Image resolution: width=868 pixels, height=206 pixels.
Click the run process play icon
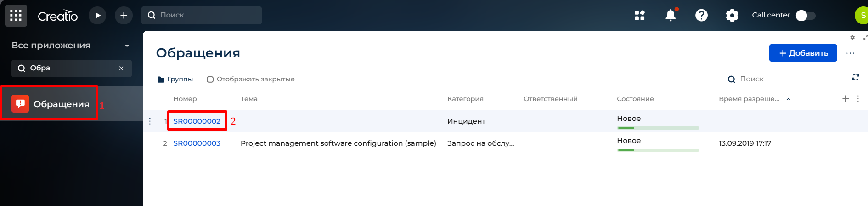coord(97,16)
